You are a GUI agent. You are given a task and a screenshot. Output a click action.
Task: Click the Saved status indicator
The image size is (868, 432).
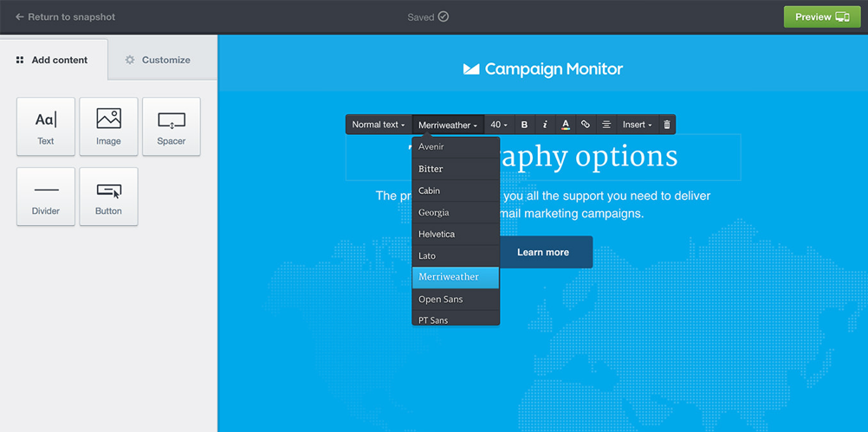point(428,17)
